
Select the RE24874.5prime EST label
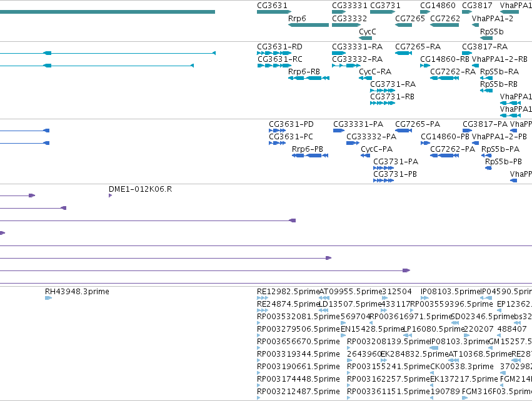[288, 304]
